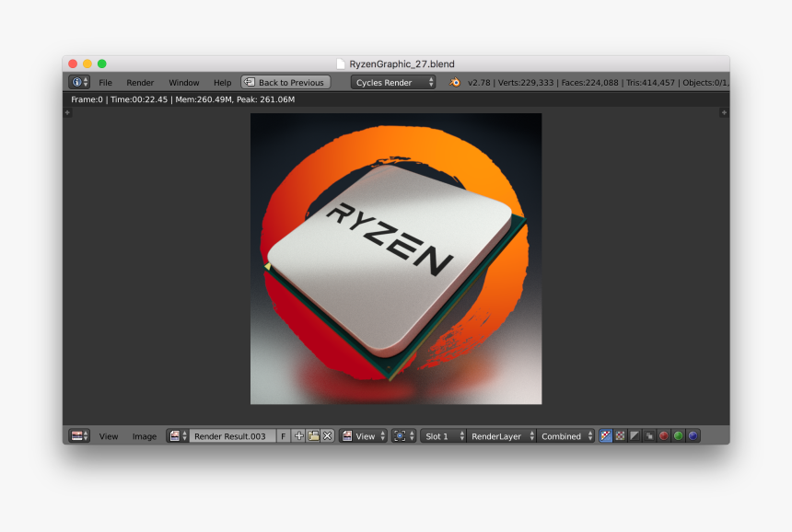Viewport: 792px width, 532px height.
Task: Unlink the render result via the X icon
Action: click(x=327, y=435)
